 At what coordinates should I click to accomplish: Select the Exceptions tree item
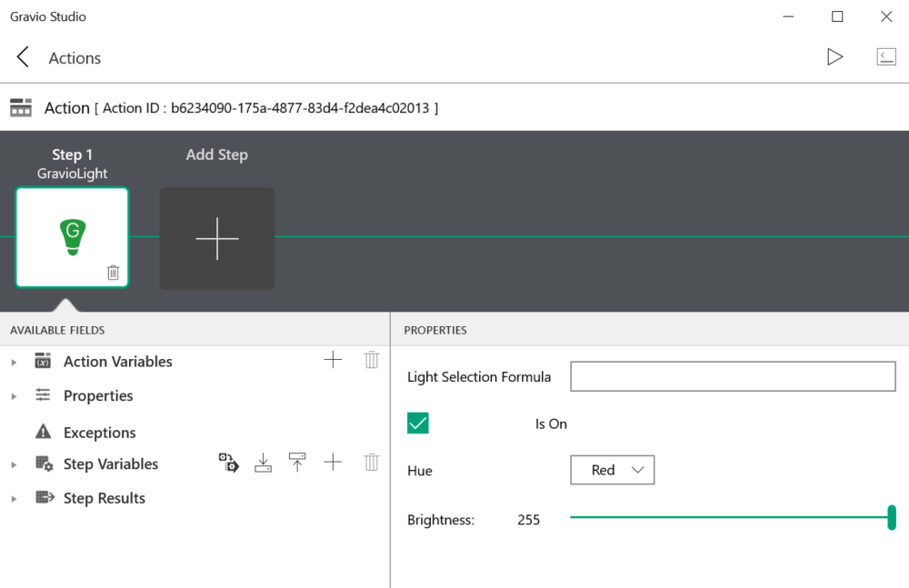click(100, 433)
